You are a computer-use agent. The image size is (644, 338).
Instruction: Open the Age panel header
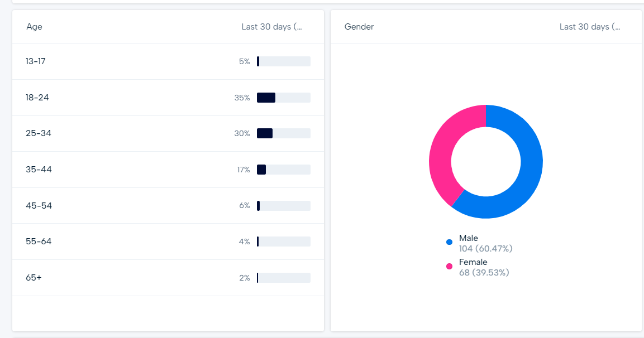click(x=34, y=26)
